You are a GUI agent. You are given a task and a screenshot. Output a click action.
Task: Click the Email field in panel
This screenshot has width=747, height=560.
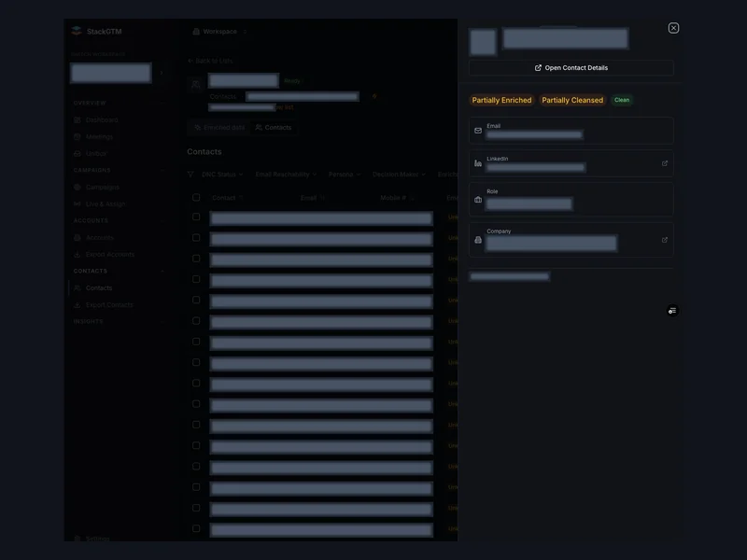571,131
